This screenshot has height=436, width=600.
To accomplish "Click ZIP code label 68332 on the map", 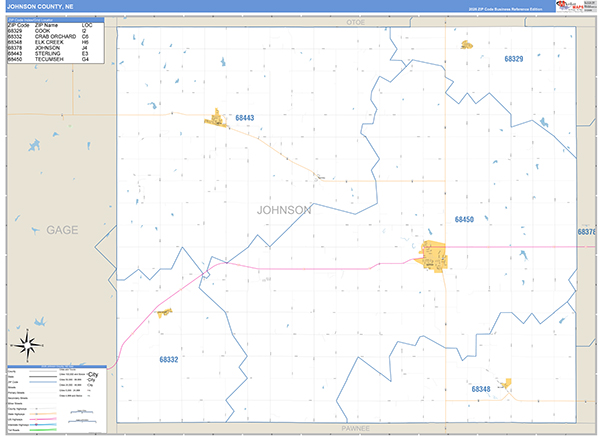I will coord(169,359).
